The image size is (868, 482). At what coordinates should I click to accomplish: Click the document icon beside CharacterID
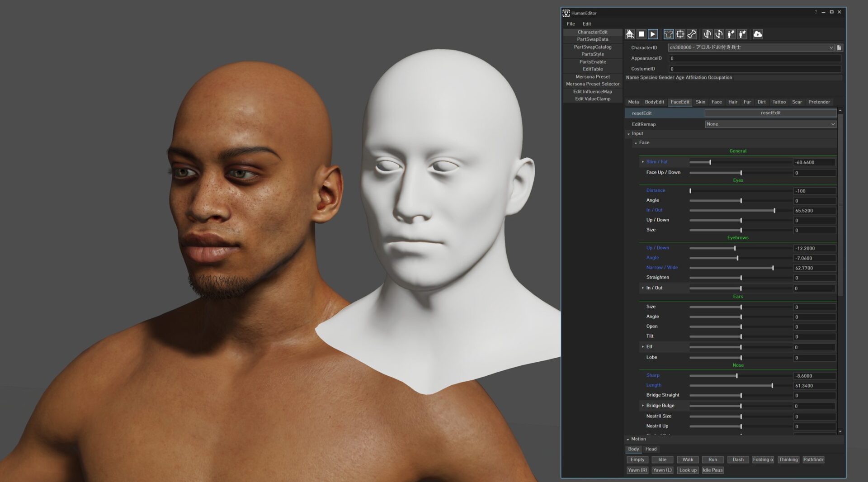pyautogui.click(x=839, y=47)
